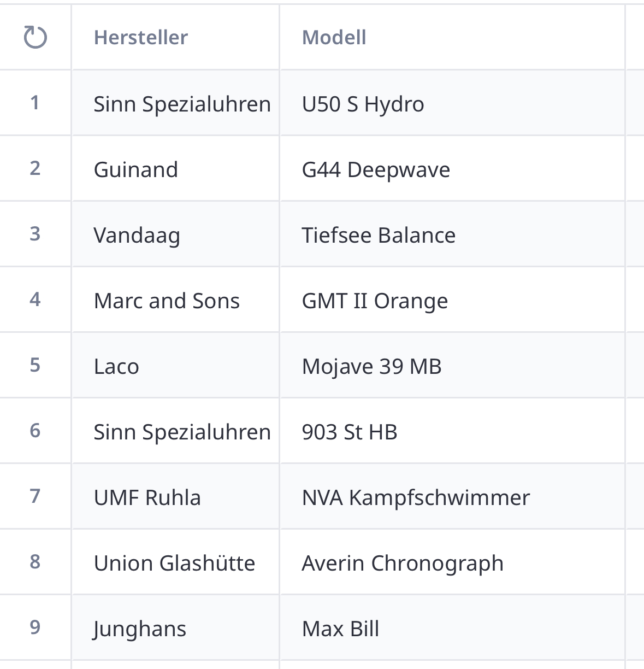Click the Tiefsee Balance model cell

coord(379,235)
